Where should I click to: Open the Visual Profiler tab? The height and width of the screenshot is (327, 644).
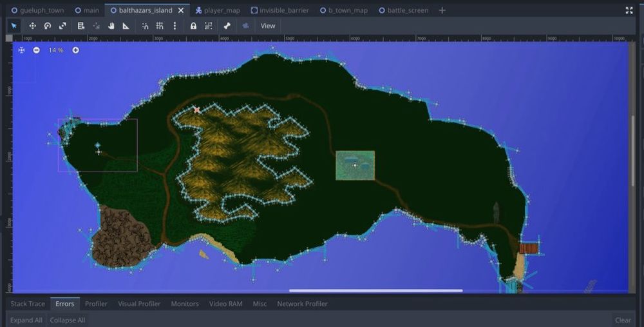point(139,304)
